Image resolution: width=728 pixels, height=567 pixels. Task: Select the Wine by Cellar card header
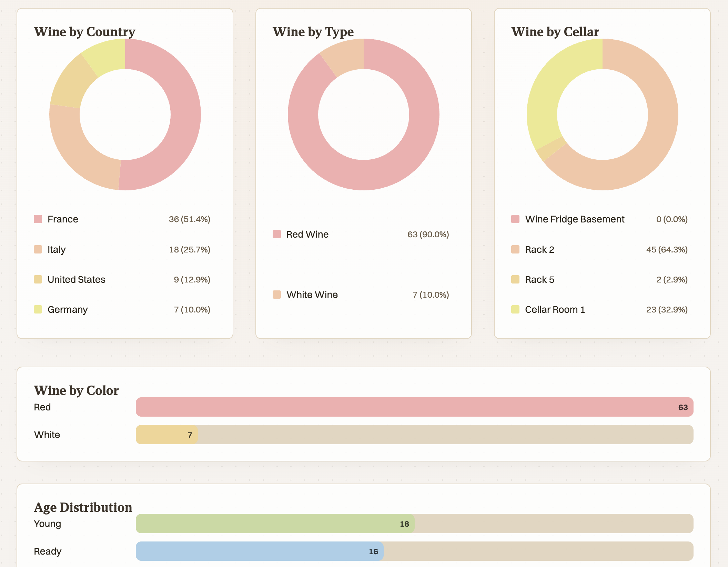[555, 31]
